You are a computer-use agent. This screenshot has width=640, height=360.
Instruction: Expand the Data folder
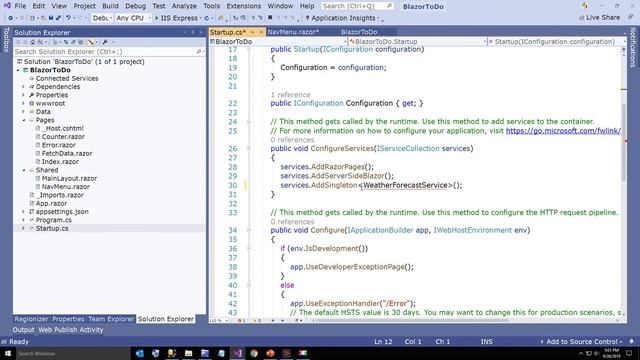point(23,111)
